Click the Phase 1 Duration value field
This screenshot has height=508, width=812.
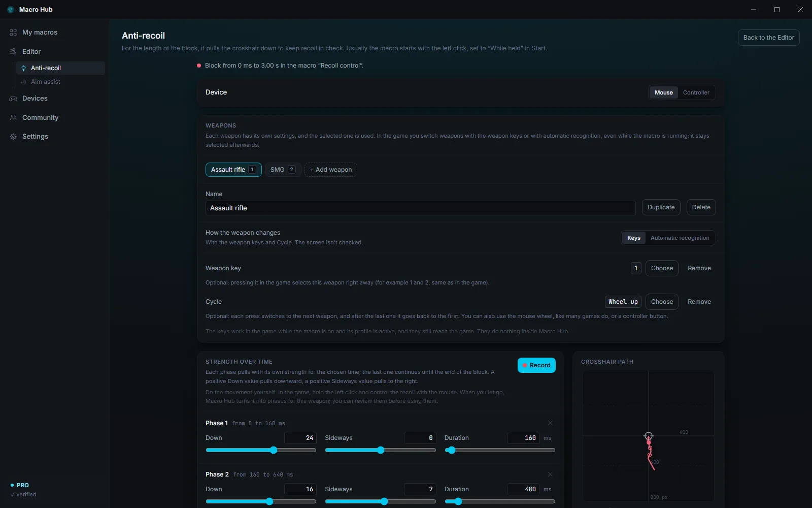click(x=523, y=438)
